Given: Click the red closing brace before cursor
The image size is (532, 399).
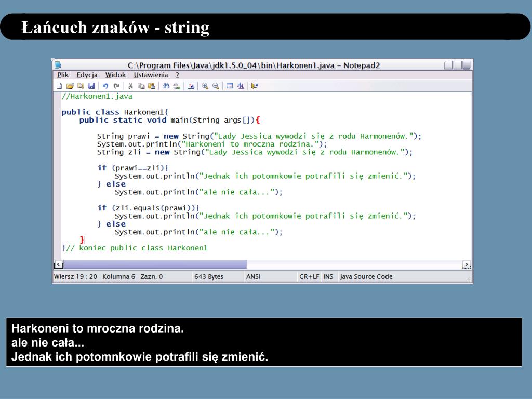Looking at the screenshot, I should click(x=82, y=240).
